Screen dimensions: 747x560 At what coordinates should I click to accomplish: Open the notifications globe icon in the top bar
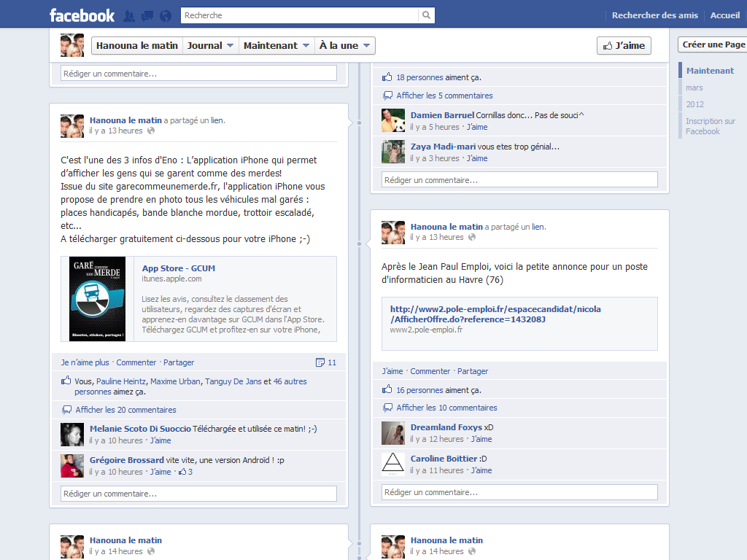(166, 16)
